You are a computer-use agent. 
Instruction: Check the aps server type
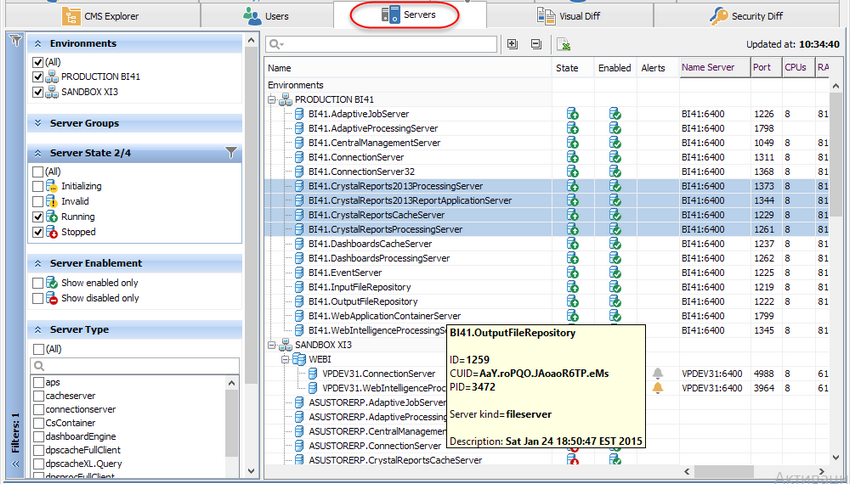tap(38, 383)
